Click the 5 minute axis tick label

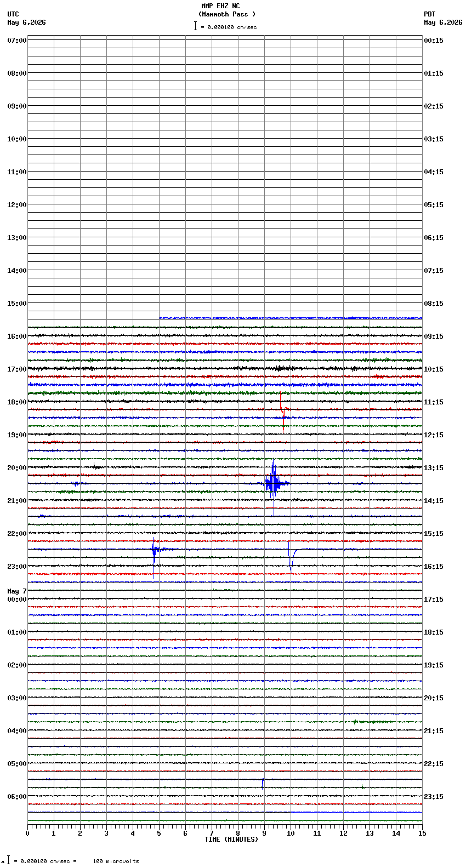pyautogui.click(x=159, y=833)
